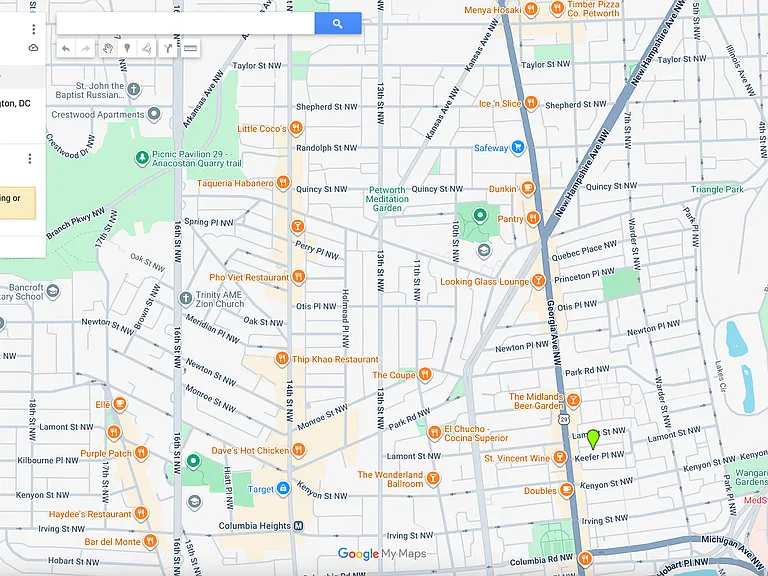Image resolution: width=768 pixels, height=576 pixels.
Task: Click the Haydee's Restaurant pin
Action: coord(141,513)
